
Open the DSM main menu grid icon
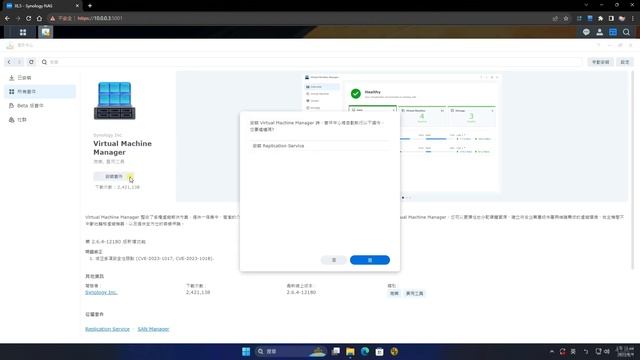23,32
